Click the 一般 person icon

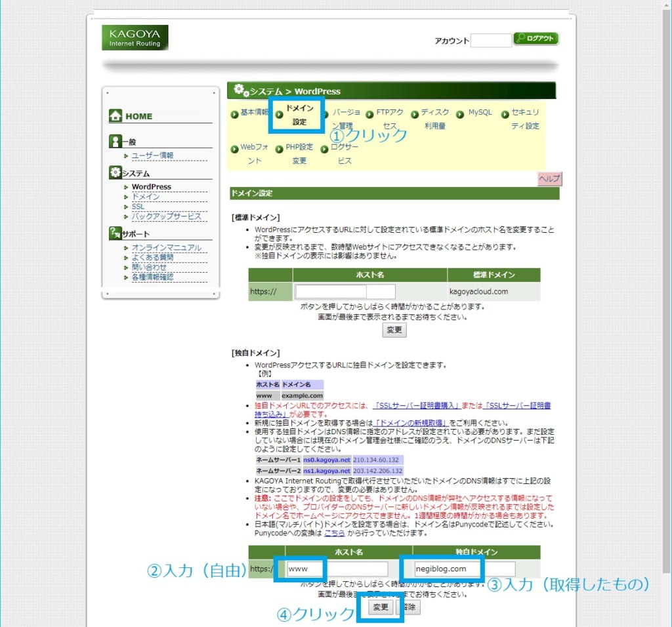(x=115, y=141)
